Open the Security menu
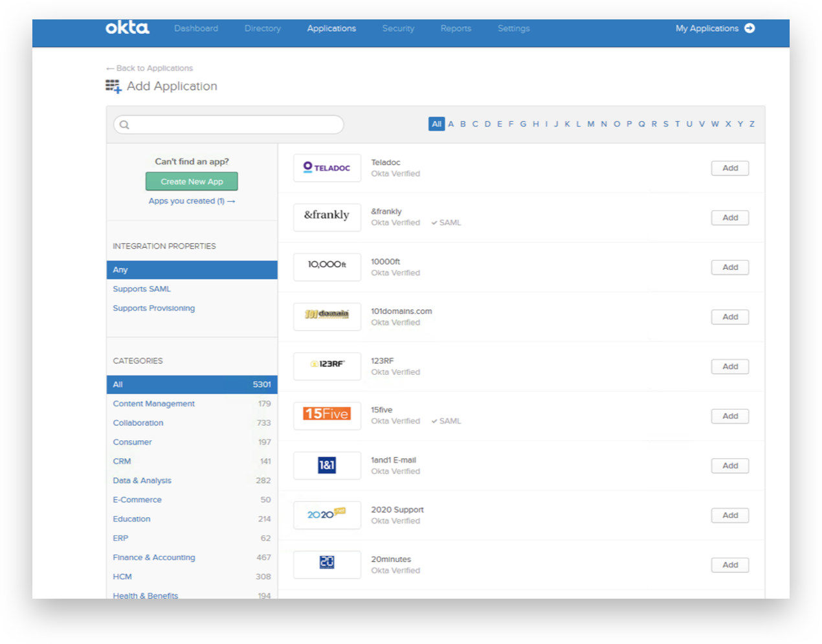This screenshot has height=644, width=822. click(x=398, y=28)
